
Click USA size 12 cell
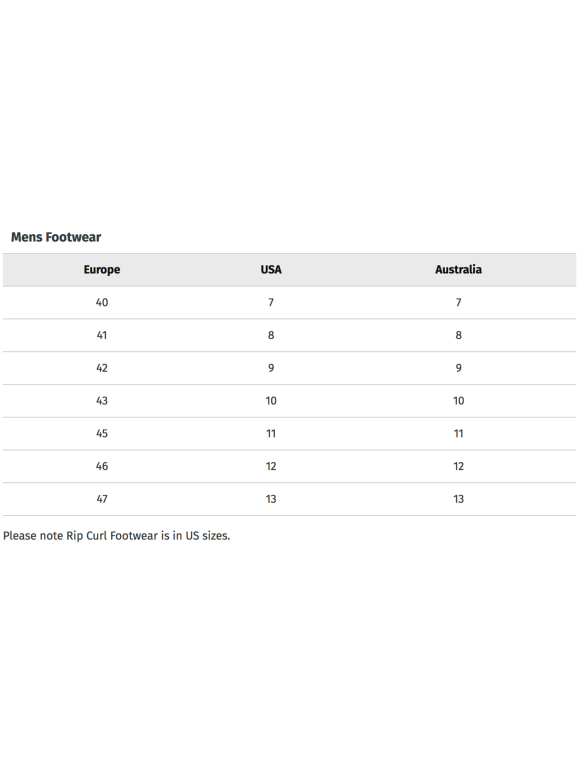[271, 466]
